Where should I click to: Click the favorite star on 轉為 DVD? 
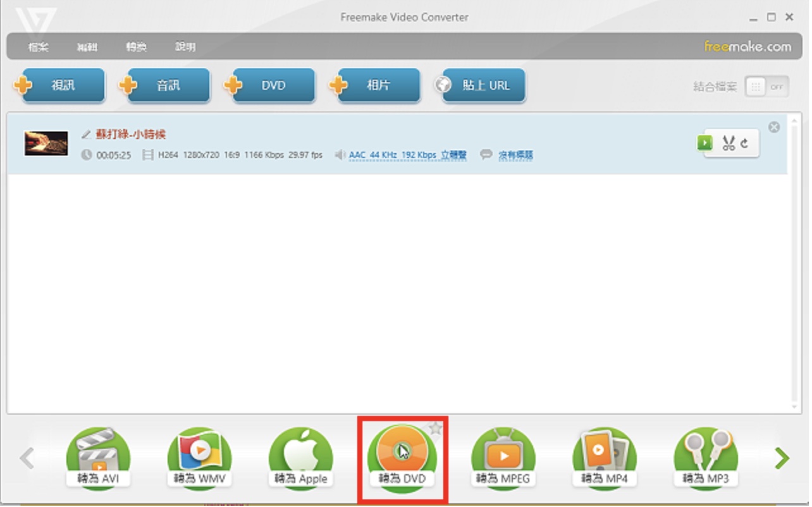[x=435, y=429]
